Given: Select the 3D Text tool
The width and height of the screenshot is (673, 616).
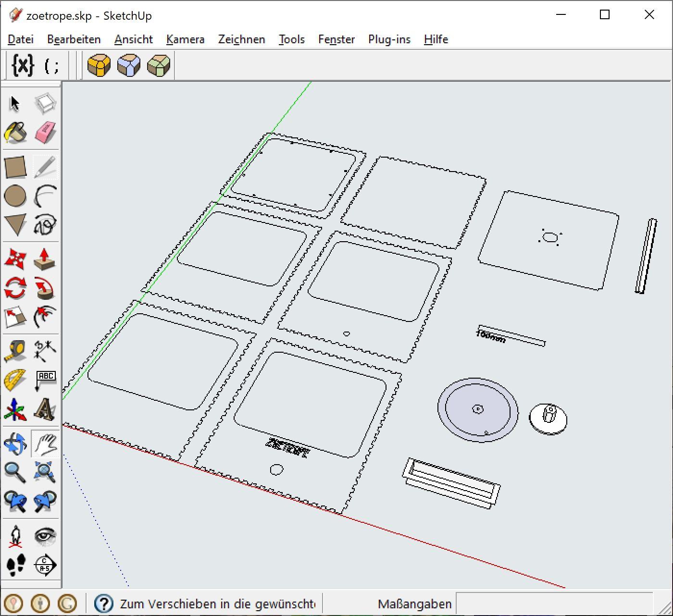Looking at the screenshot, I should pos(45,410).
